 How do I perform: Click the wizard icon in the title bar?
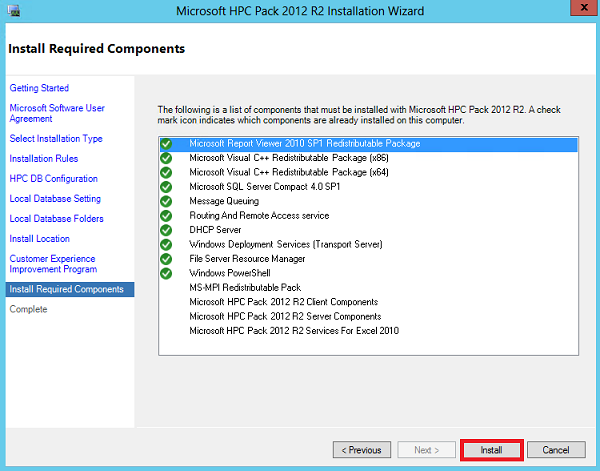tap(14, 10)
